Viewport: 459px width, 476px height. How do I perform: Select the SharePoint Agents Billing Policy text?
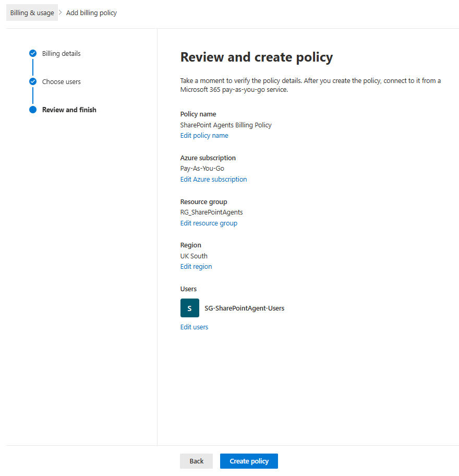click(226, 125)
